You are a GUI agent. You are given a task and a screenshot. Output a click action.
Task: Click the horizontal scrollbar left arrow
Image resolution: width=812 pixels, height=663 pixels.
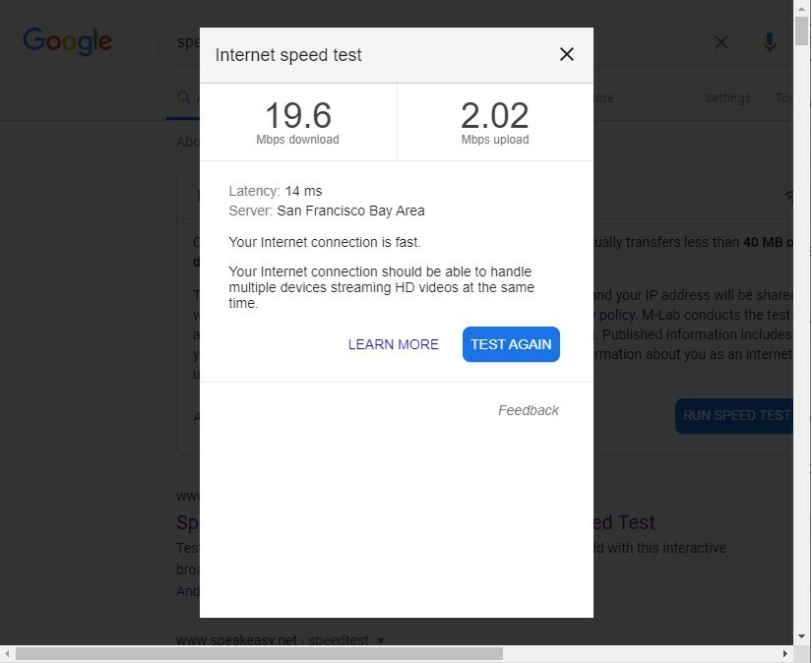pyautogui.click(x=7, y=654)
